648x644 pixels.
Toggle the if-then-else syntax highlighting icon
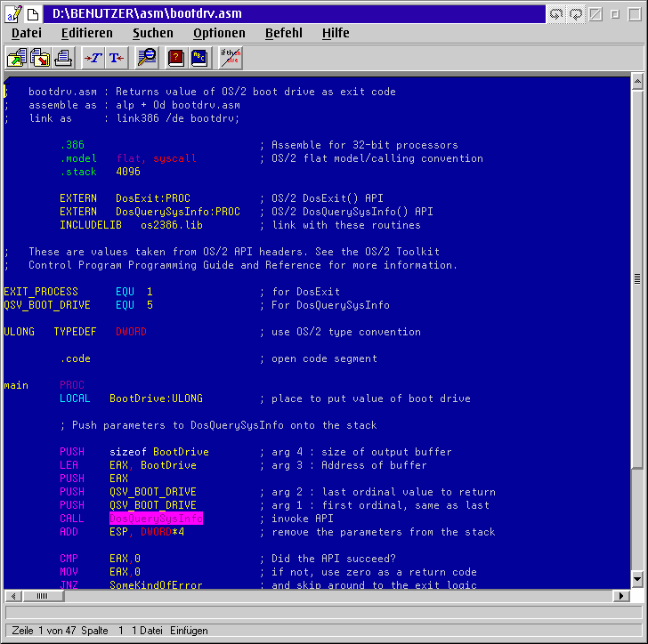point(231,58)
